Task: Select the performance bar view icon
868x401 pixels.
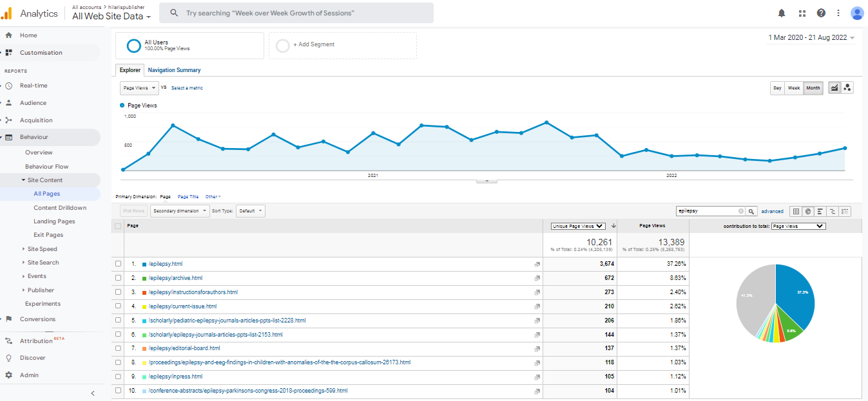Action: point(820,211)
